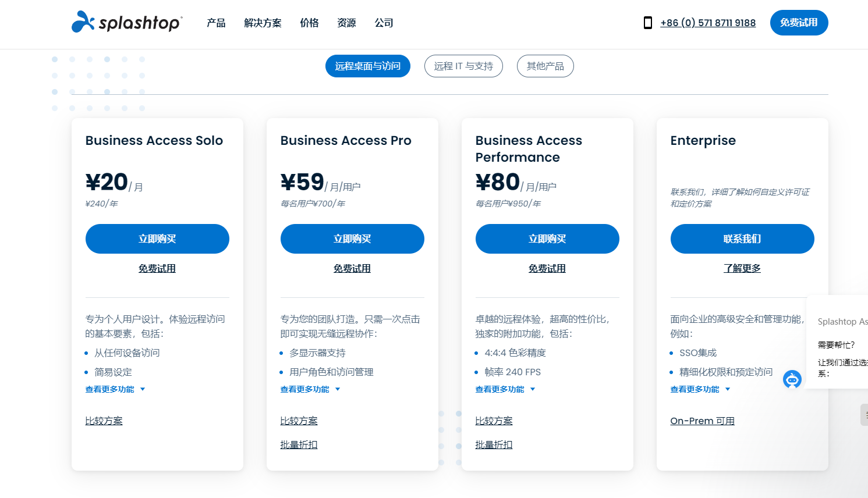Open 比较方案 in the Performance card
868x498 pixels.
tap(494, 421)
